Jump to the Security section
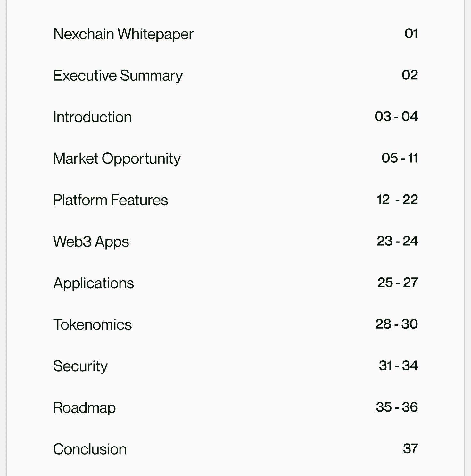Screen dimensions: 471x476 [80, 366]
